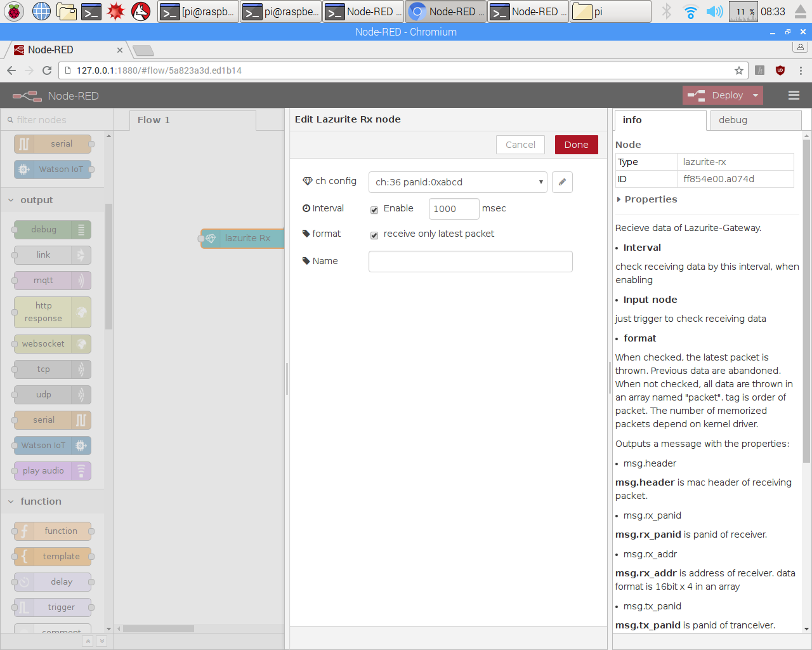Screen dimensions: 812x650
Task: Launch the web browser globe icon
Action: click(41, 11)
